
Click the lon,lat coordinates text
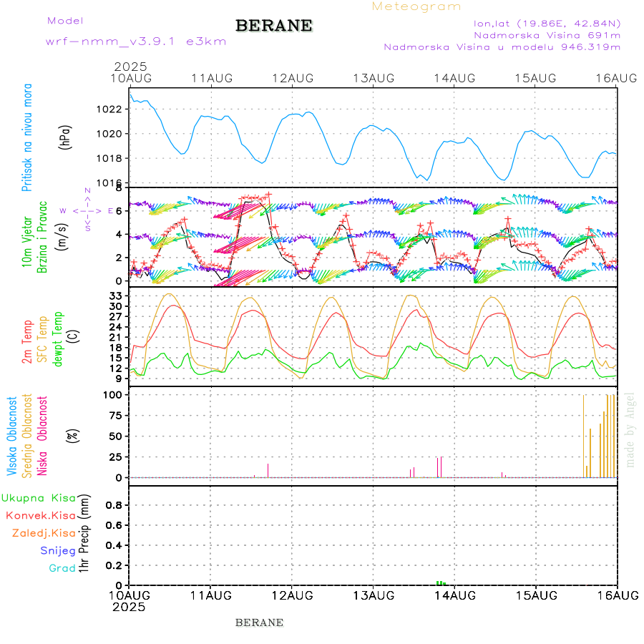(547, 23)
